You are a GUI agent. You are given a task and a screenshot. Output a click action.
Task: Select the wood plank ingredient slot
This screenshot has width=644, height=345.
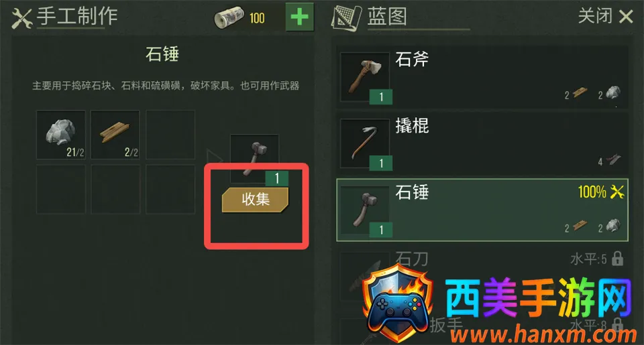point(115,135)
